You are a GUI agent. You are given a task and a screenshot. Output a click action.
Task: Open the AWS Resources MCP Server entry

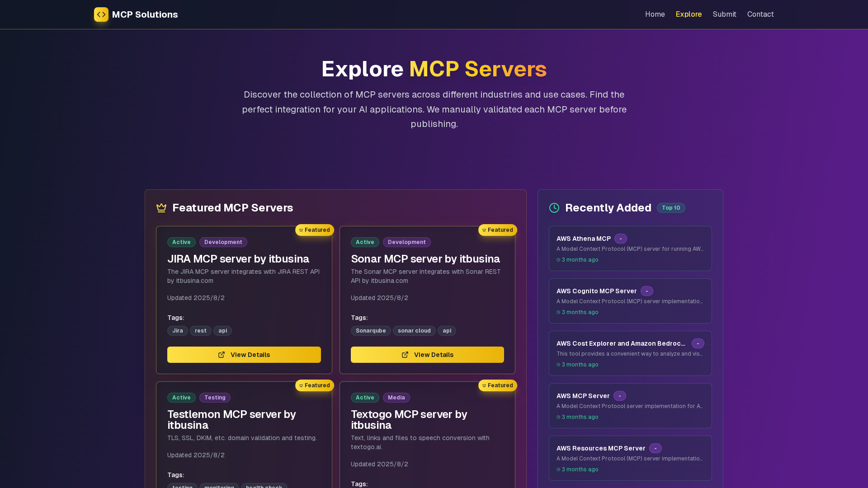click(x=601, y=448)
